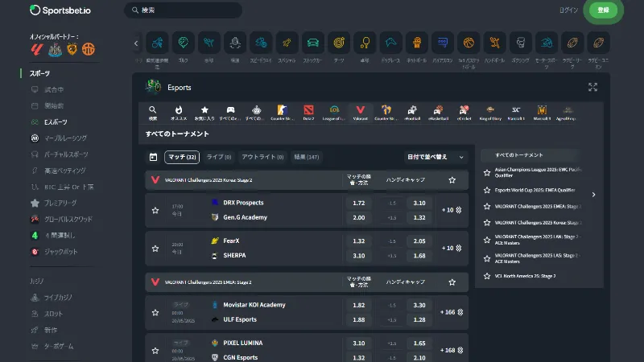
Task: Open Premier League in the sidebar
Action: [x=60, y=203]
